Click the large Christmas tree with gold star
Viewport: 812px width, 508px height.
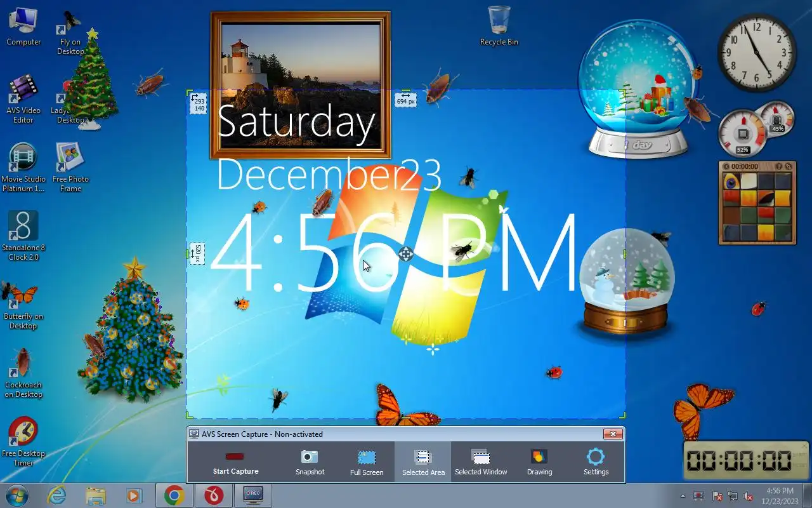click(130, 330)
